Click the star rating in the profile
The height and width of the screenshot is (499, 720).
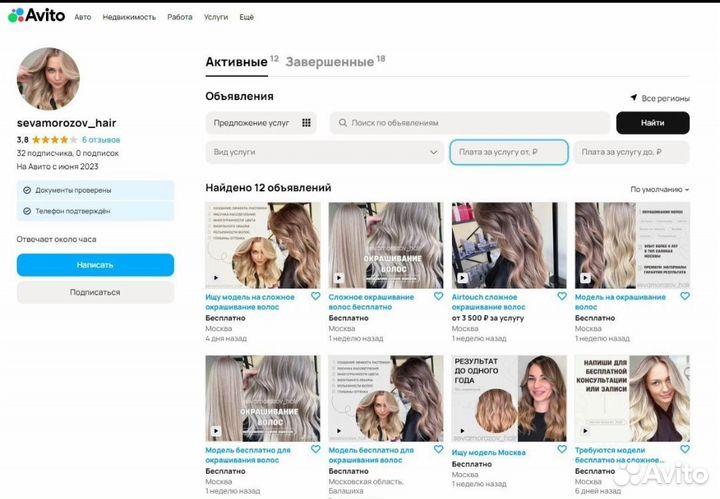tap(54, 139)
